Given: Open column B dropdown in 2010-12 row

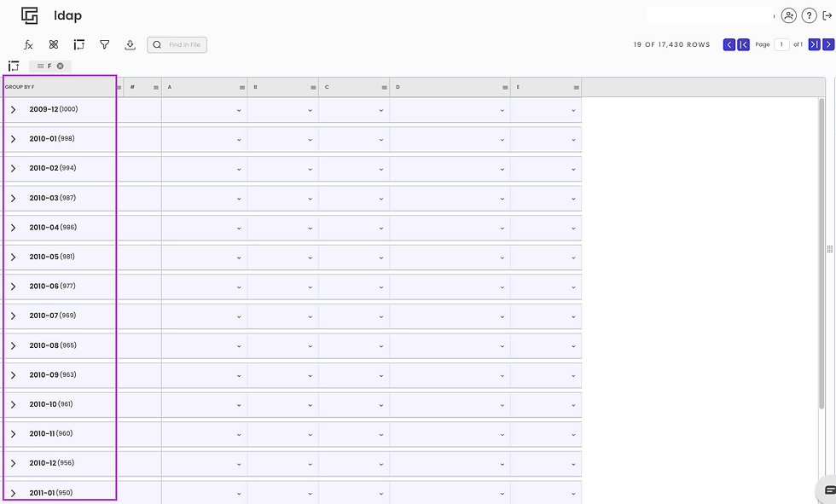Looking at the screenshot, I should tap(310, 464).
